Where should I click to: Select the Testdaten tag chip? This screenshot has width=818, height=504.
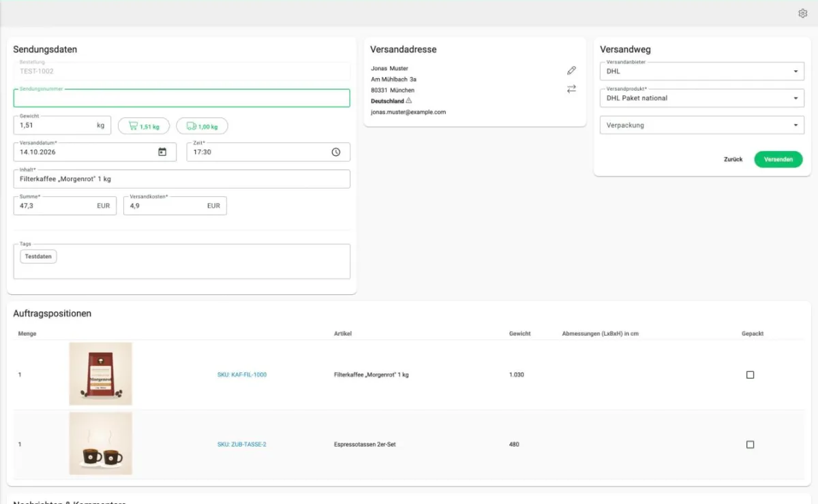(x=38, y=257)
